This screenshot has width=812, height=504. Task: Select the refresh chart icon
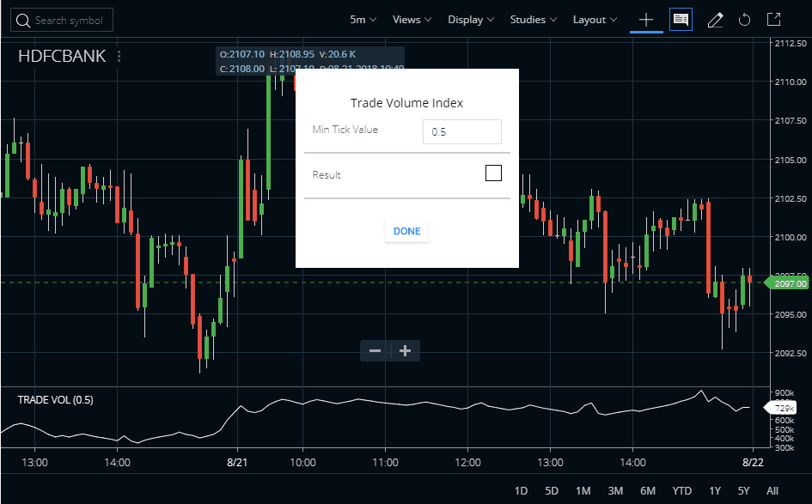pos(744,19)
